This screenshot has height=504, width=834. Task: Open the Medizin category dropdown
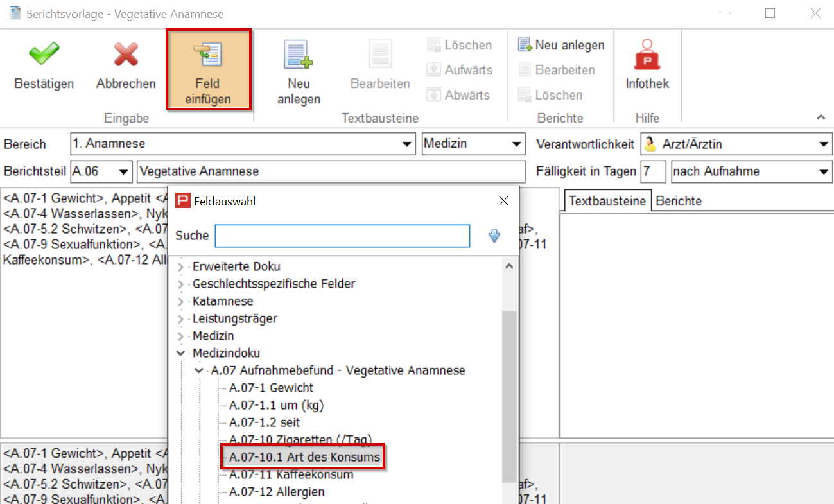point(517,144)
